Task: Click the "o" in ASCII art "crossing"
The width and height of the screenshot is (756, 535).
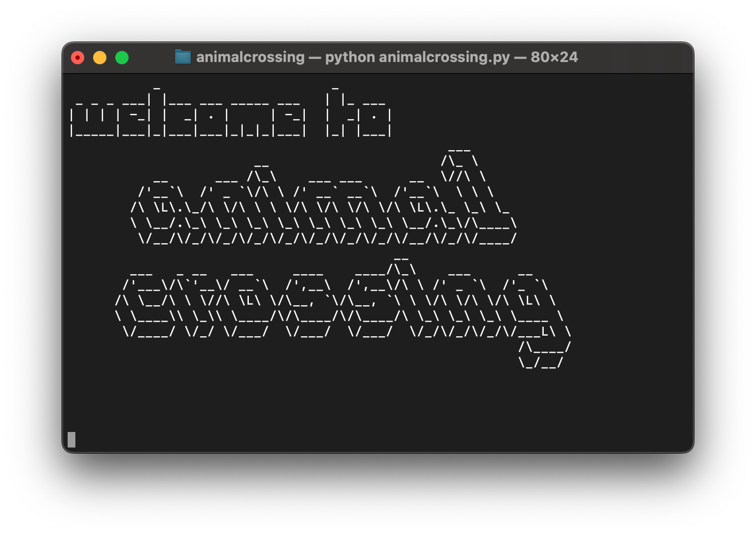Action: point(247,305)
